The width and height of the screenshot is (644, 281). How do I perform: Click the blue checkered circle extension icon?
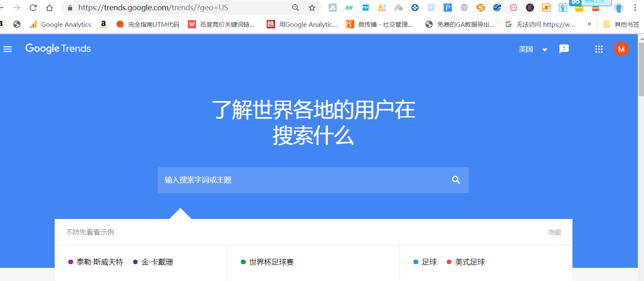tap(415, 7)
